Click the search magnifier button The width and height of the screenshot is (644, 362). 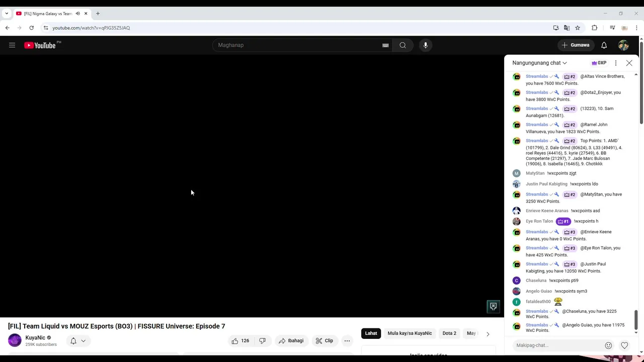pyautogui.click(x=403, y=45)
